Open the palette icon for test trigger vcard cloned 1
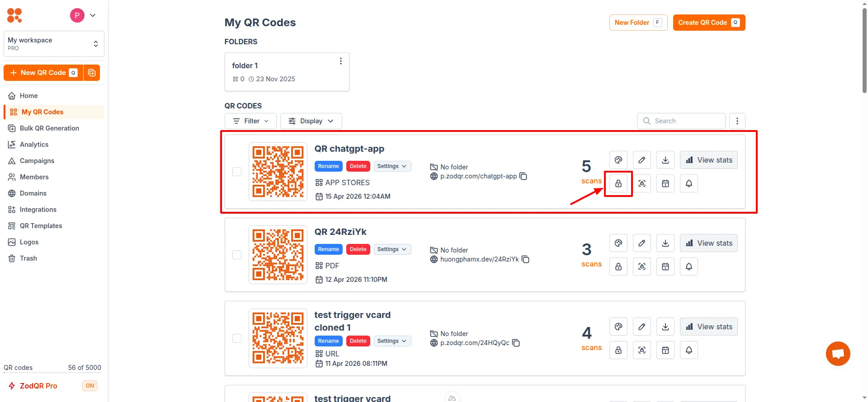The image size is (868, 402). (618, 327)
